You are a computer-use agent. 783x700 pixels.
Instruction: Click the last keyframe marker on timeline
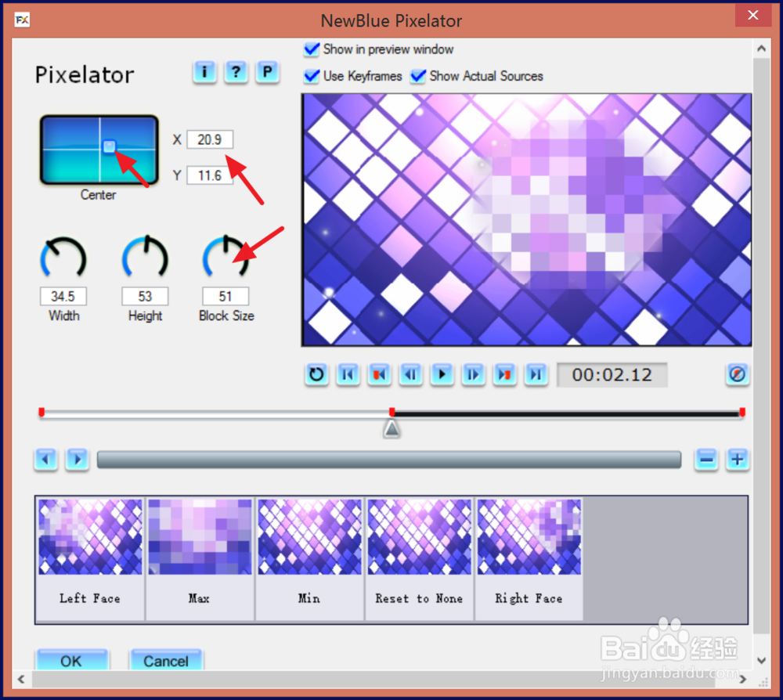coord(742,412)
